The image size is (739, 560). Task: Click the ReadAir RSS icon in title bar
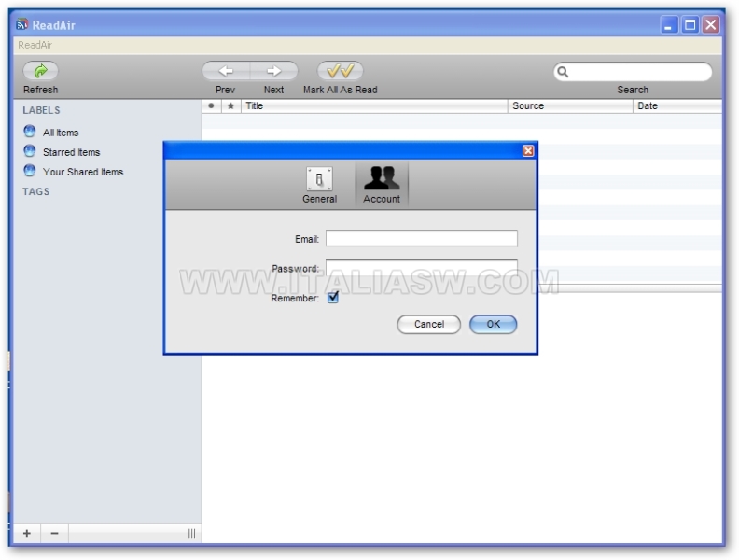tap(21, 24)
